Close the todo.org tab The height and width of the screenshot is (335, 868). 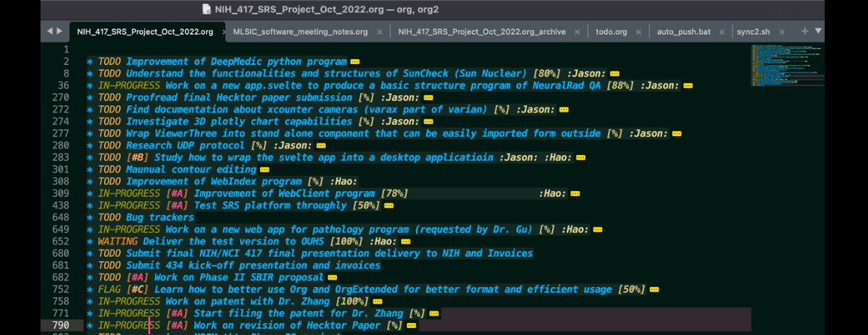point(639,32)
